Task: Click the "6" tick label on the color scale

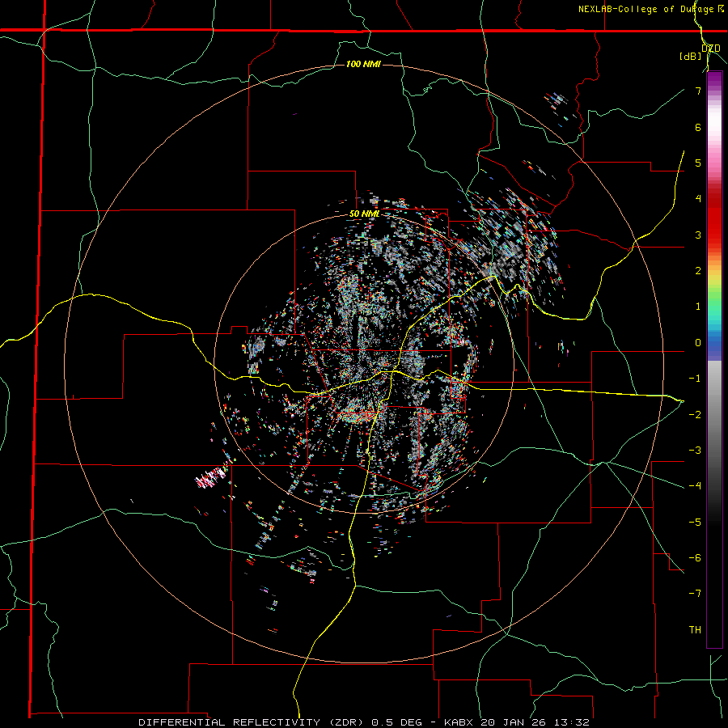Action: click(x=698, y=127)
